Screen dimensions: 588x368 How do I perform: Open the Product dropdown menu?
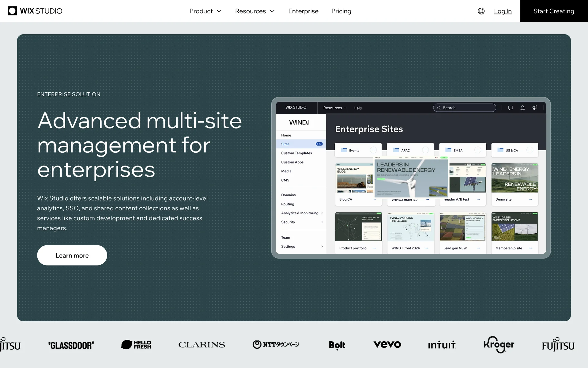coord(205,11)
